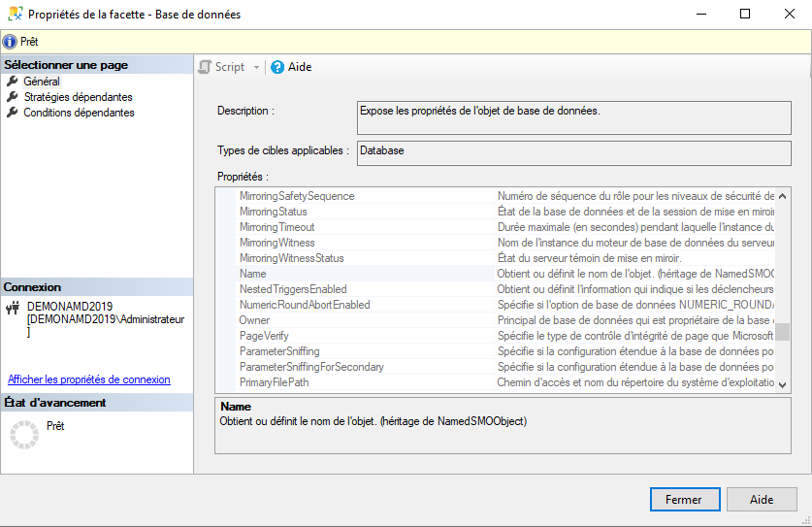This screenshot has height=527, width=812.
Task: Click the blue info icon beside Prêt
Action: coord(10,42)
